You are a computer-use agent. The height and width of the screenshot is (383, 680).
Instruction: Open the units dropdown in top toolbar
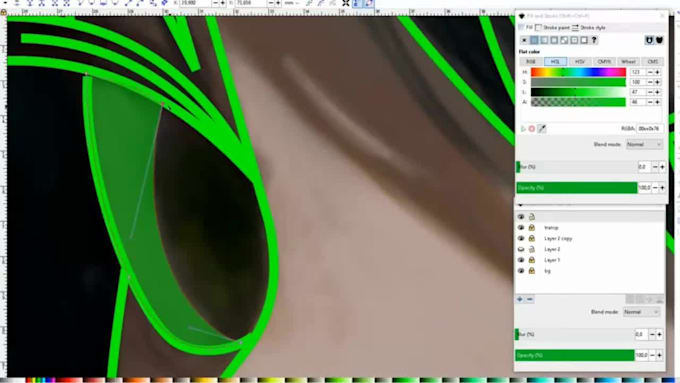[x=292, y=3]
